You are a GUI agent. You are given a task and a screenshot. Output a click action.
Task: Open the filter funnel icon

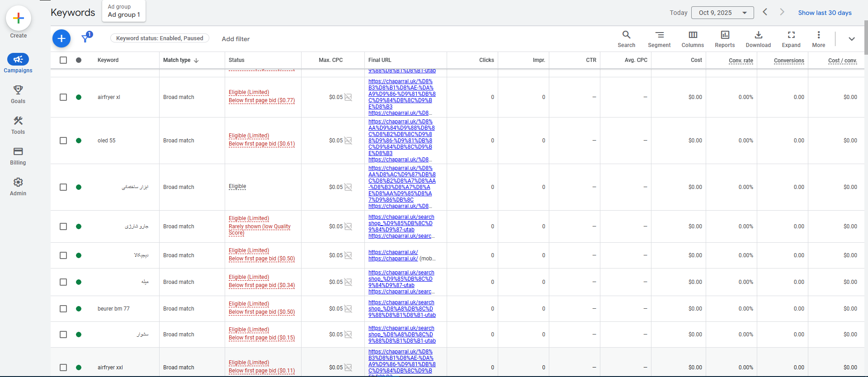85,38
